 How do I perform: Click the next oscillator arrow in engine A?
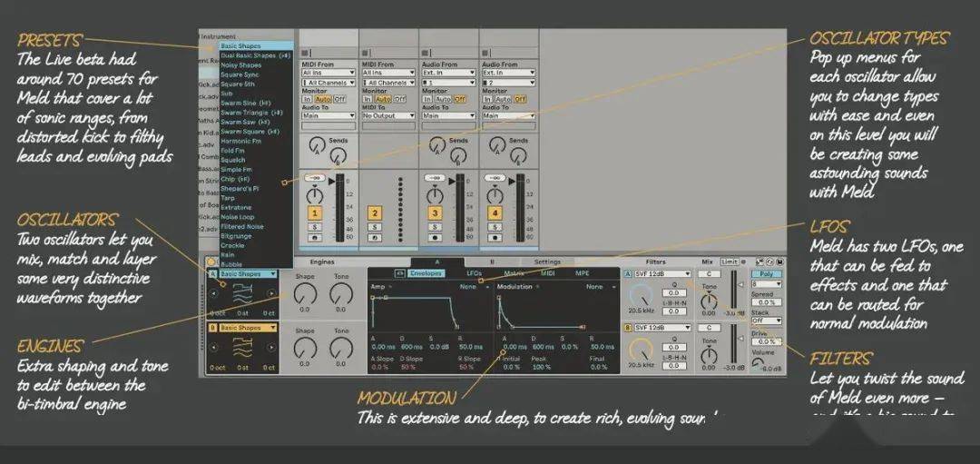point(272,292)
